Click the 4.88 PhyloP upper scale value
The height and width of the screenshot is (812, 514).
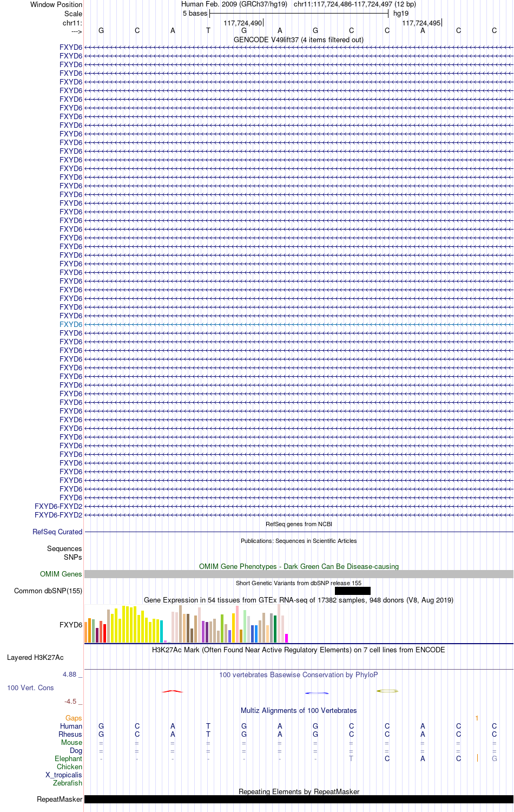pos(69,675)
